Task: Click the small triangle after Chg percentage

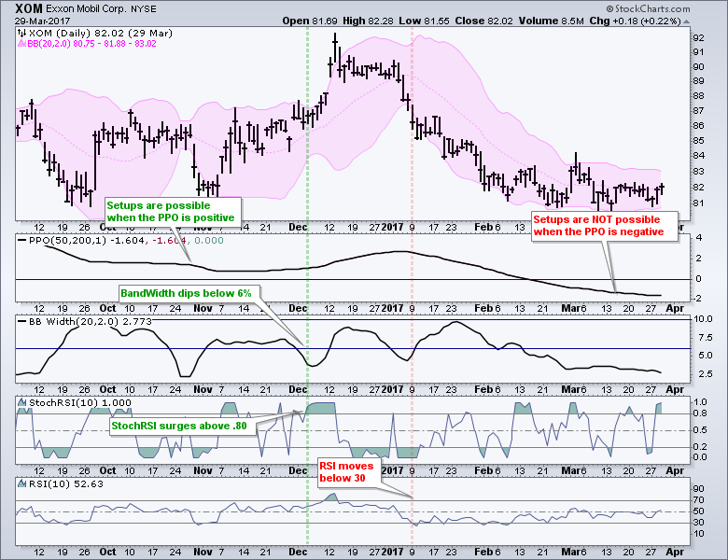Action: pyautogui.click(x=687, y=21)
